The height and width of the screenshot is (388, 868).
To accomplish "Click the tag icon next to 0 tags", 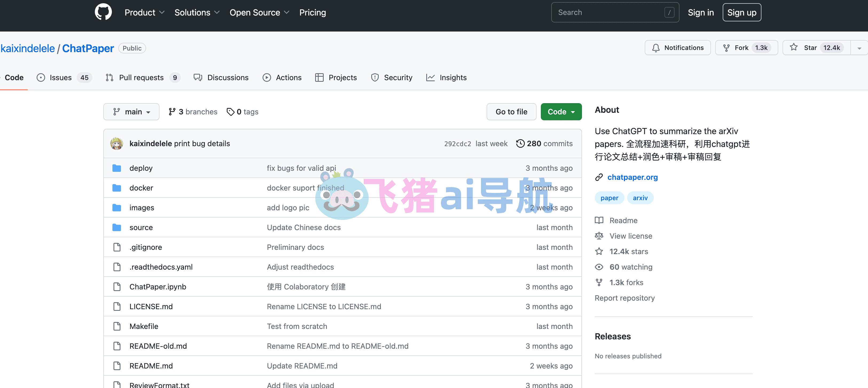I will (x=230, y=112).
